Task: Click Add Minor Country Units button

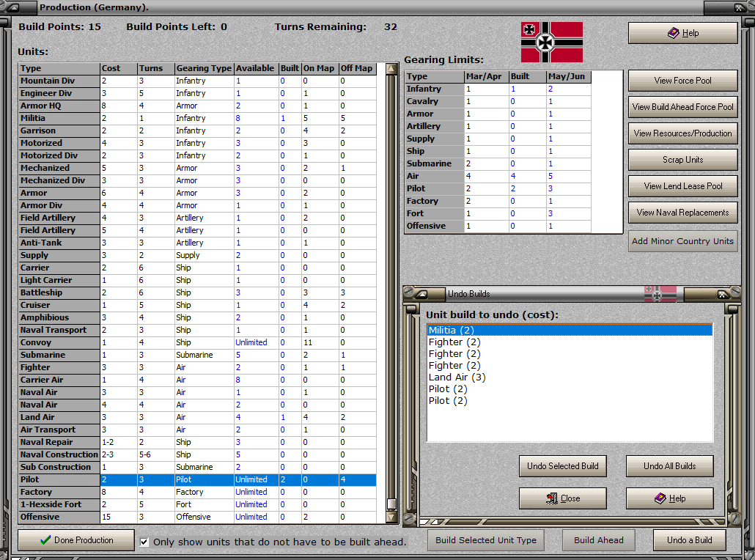Action: pyautogui.click(x=682, y=241)
